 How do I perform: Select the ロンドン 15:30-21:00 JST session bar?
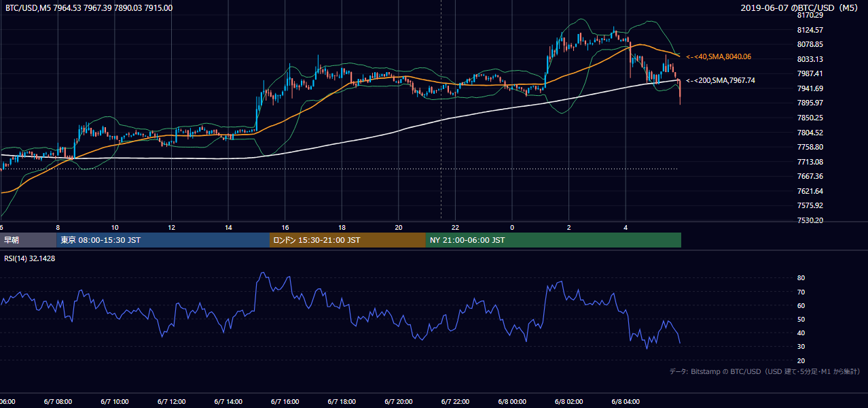point(348,240)
